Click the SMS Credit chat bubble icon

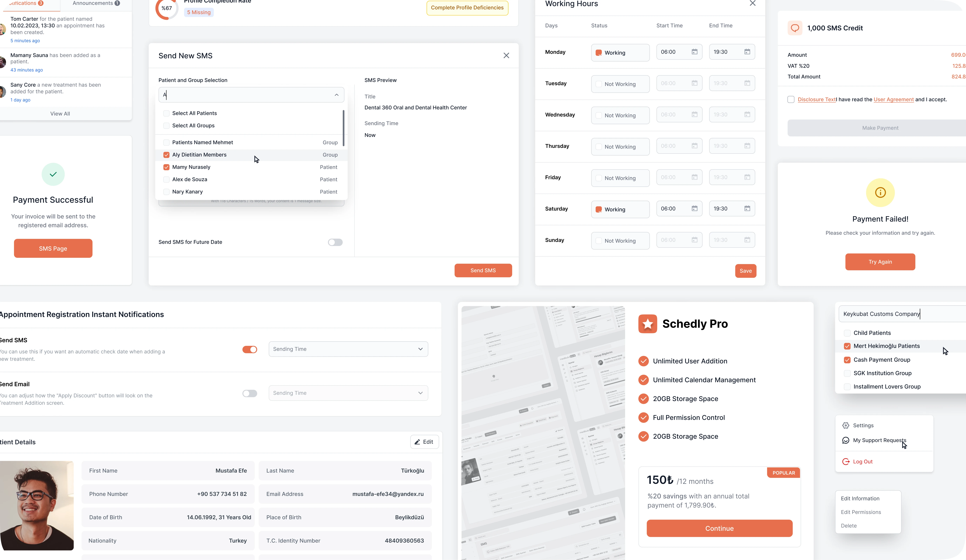[795, 28]
